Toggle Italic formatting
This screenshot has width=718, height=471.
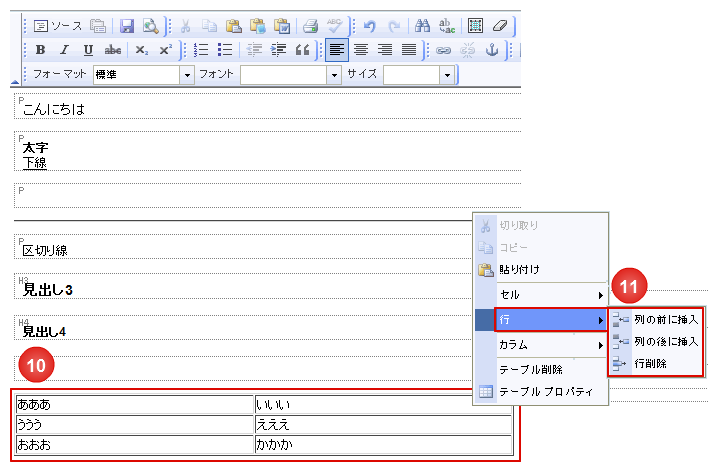[x=64, y=50]
